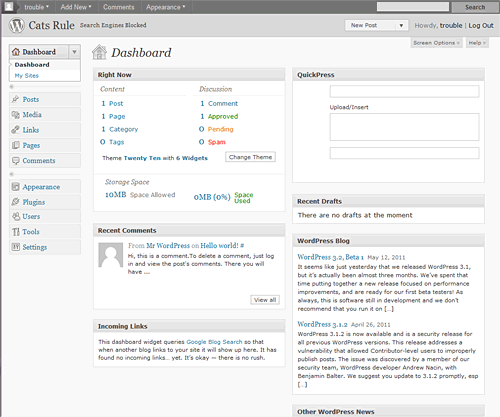
Task: Click View all comments button
Action: (265, 300)
